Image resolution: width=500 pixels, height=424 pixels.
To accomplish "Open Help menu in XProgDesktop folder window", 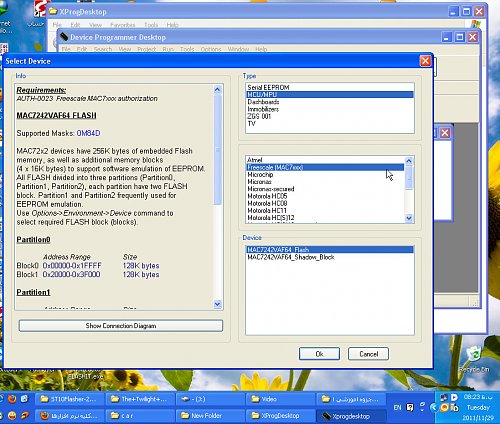I will [x=172, y=25].
